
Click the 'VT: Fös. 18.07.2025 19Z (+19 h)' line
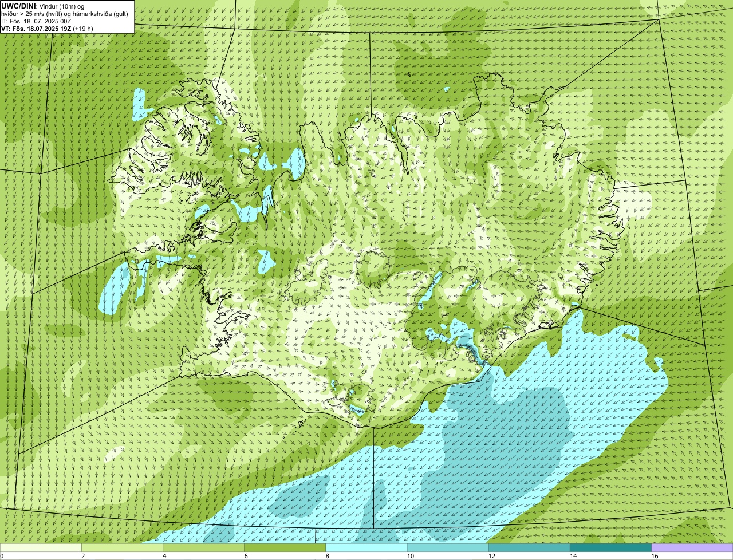click(47, 28)
